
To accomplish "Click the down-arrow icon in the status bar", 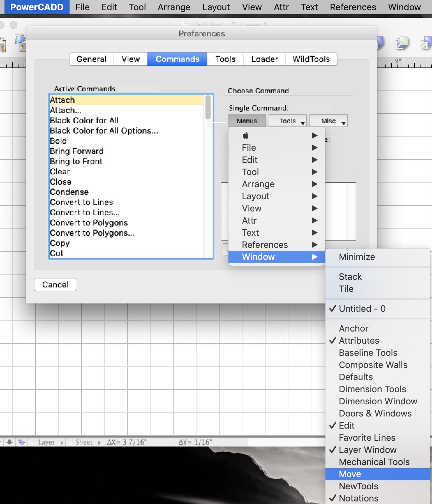I will coord(10,442).
